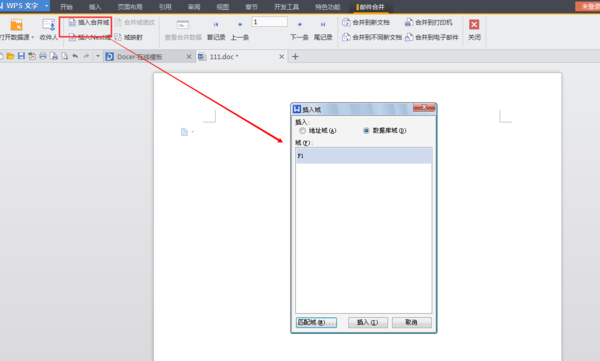
Task: Click the open folder icon in quick toolbar
Action: click(10, 56)
